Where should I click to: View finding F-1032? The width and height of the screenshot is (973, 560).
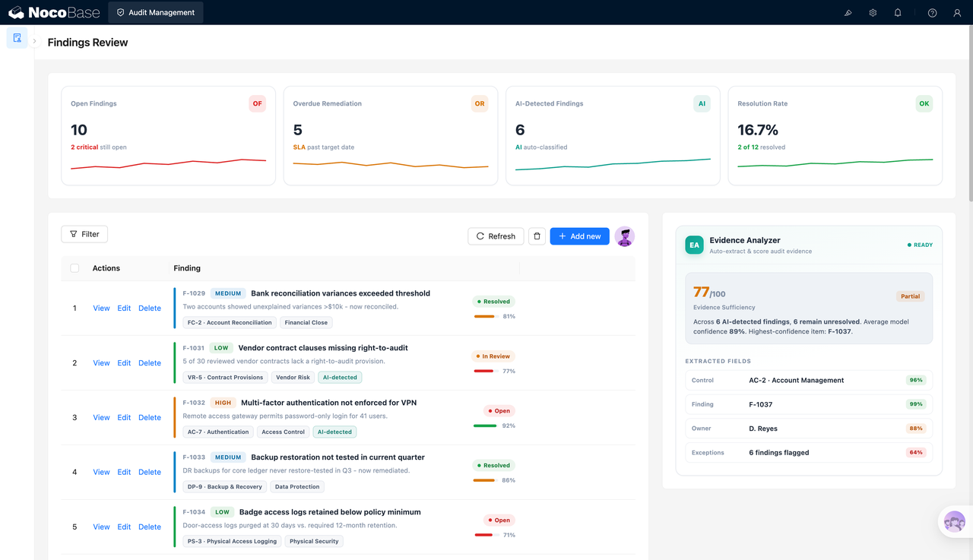101,418
